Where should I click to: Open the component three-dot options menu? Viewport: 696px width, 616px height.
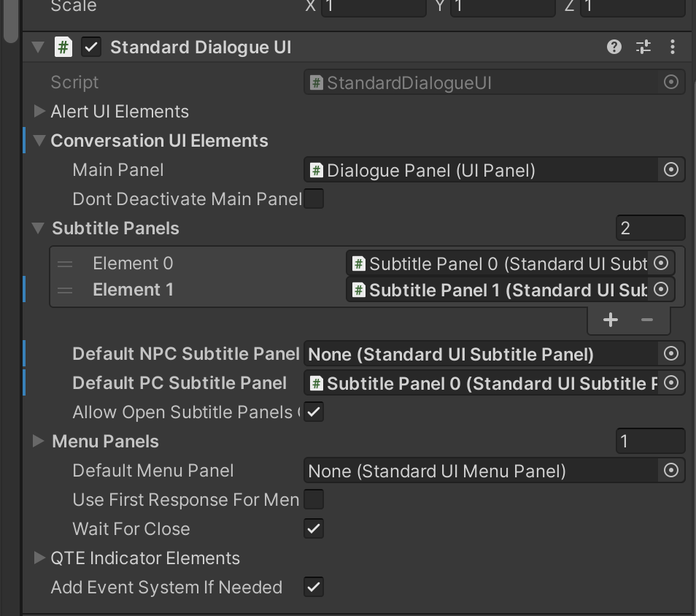point(673,47)
